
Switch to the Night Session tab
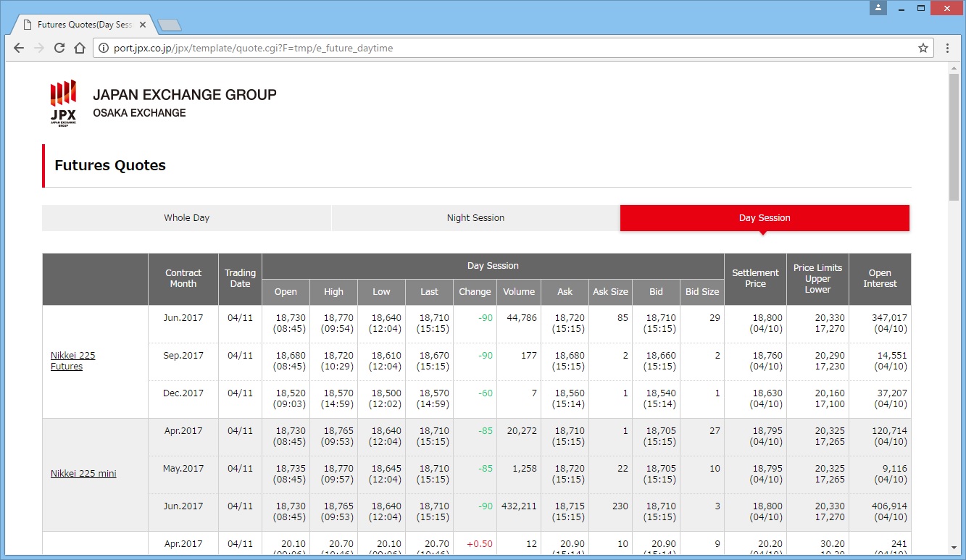click(x=475, y=218)
